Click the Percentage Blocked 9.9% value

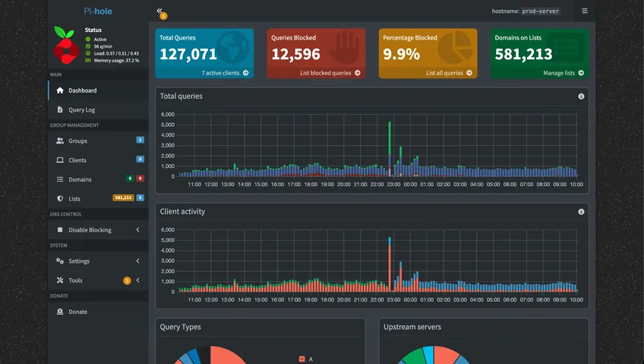tap(401, 54)
